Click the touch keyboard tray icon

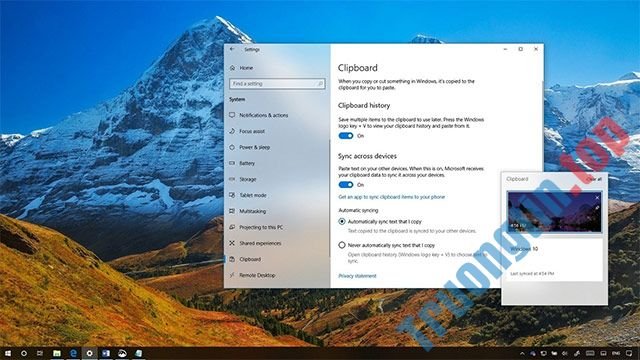click(590, 353)
